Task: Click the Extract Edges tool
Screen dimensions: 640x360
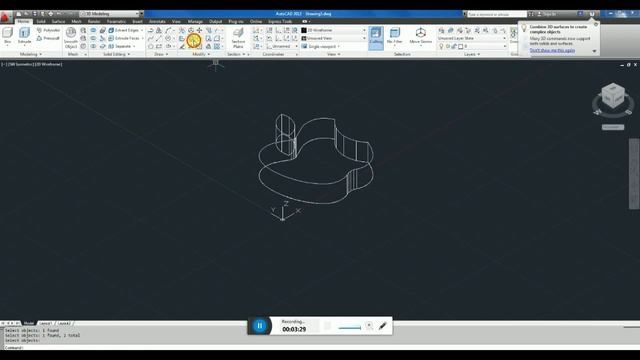Action: click(124, 30)
